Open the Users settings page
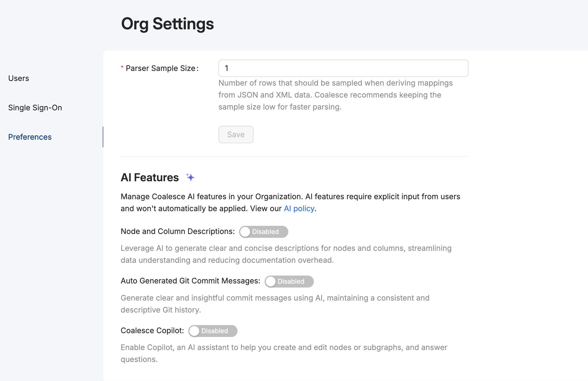 (18, 78)
